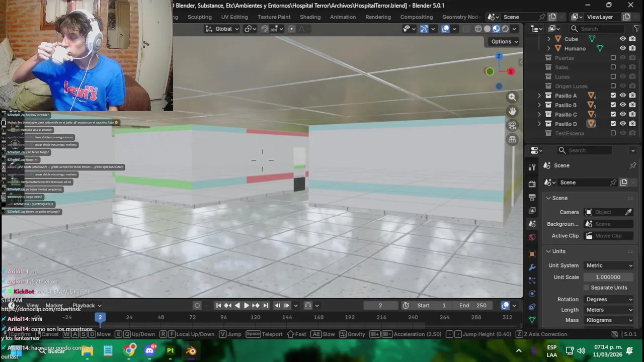Open the View Layer properties tab icon
644x362 pixels.
click(x=532, y=210)
